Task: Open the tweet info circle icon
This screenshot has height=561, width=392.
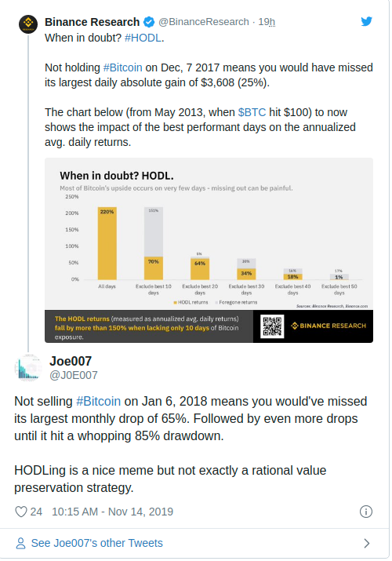Action: coord(366,512)
